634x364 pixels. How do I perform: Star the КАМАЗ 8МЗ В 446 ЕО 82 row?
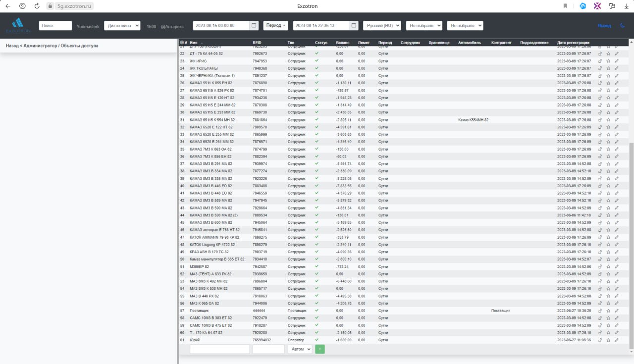click(608, 186)
